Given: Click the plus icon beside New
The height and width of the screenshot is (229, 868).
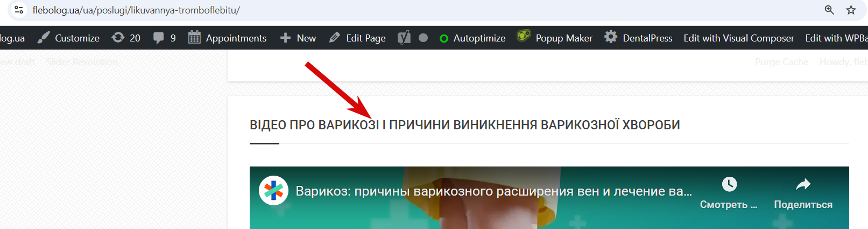Looking at the screenshot, I should [286, 38].
